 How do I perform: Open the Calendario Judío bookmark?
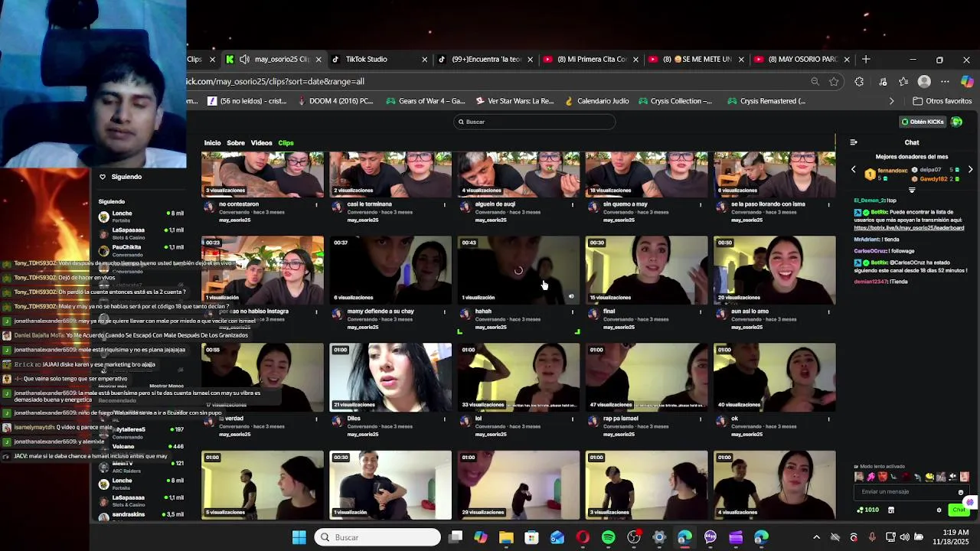click(597, 101)
